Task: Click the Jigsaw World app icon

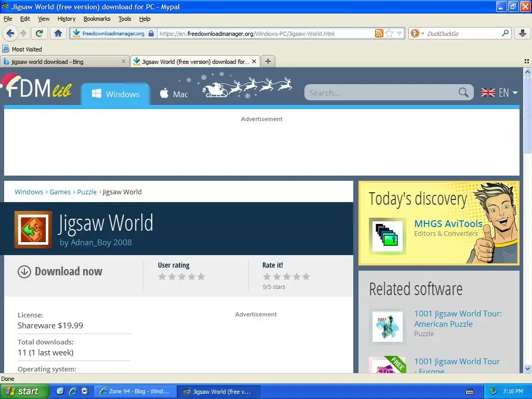Action: pyautogui.click(x=33, y=230)
